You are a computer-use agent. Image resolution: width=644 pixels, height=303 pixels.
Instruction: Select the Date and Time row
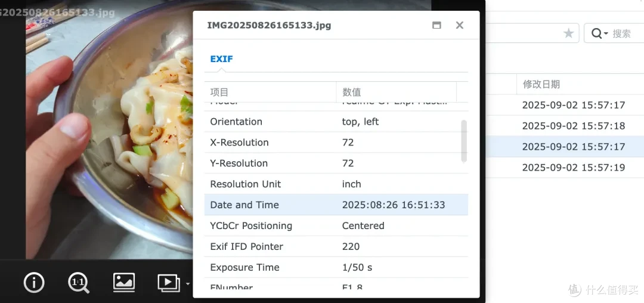point(336,205)
